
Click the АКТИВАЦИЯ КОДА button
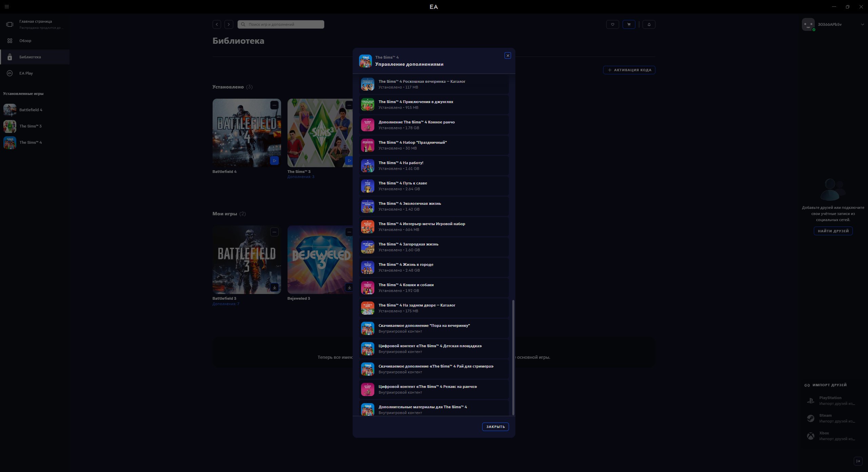(x=629, y=70)
